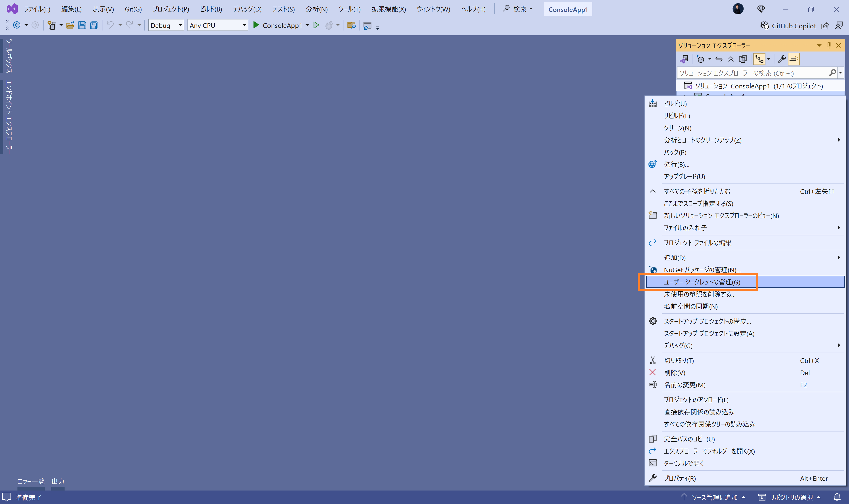Open the Hot Reload dropdown arrow
This screenshot has height=504, width=849.
338,25
